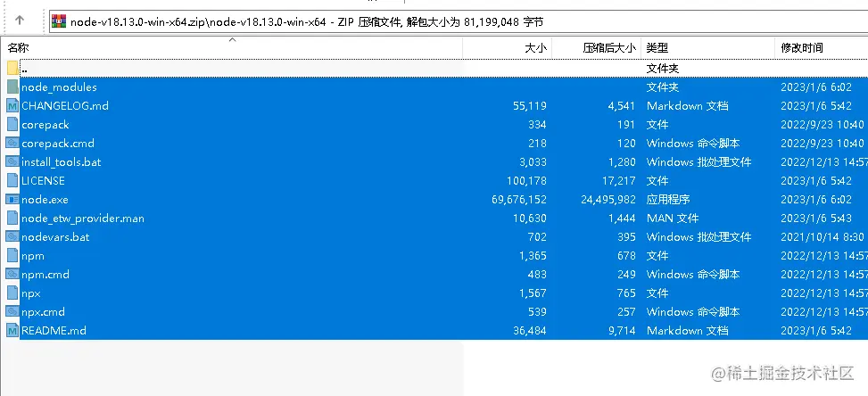
Task: Click the 55,119 size of CHANGELOG.md
Action: [x=530, y=105]
